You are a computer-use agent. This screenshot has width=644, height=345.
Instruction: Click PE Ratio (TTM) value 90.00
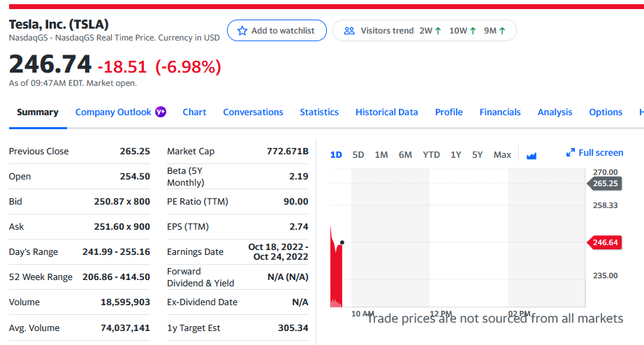295,201
